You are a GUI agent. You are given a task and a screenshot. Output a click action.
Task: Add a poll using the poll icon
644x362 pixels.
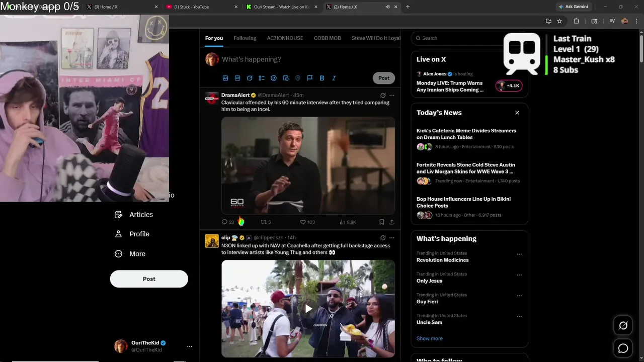coord(262,78)
